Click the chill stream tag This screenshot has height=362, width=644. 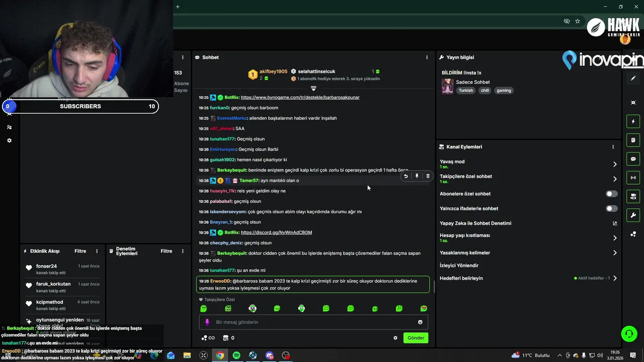(485, 90)
